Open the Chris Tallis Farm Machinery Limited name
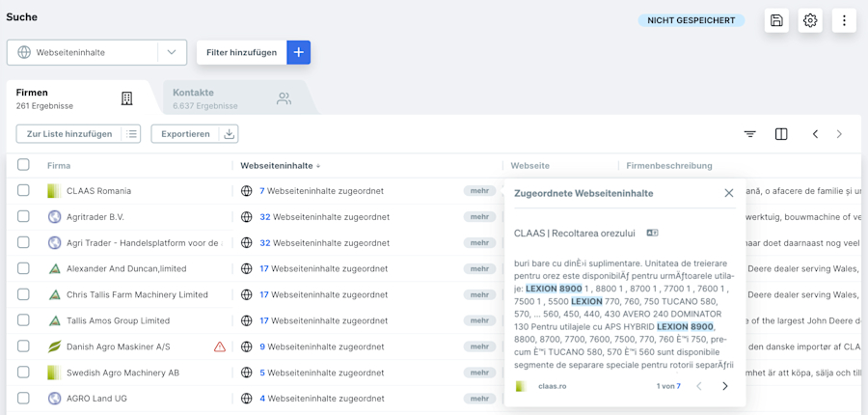The image size is (868, 415). pyautogui.click(x=137, y=294)
